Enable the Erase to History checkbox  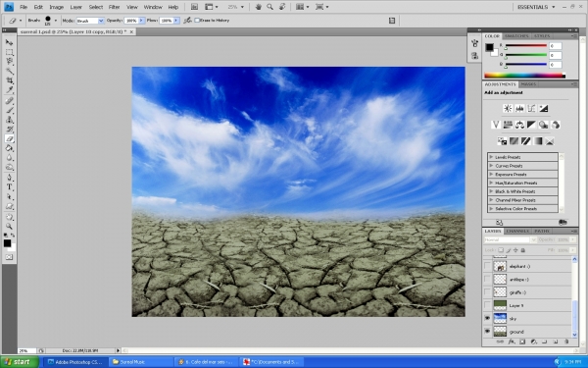(197, 21)
